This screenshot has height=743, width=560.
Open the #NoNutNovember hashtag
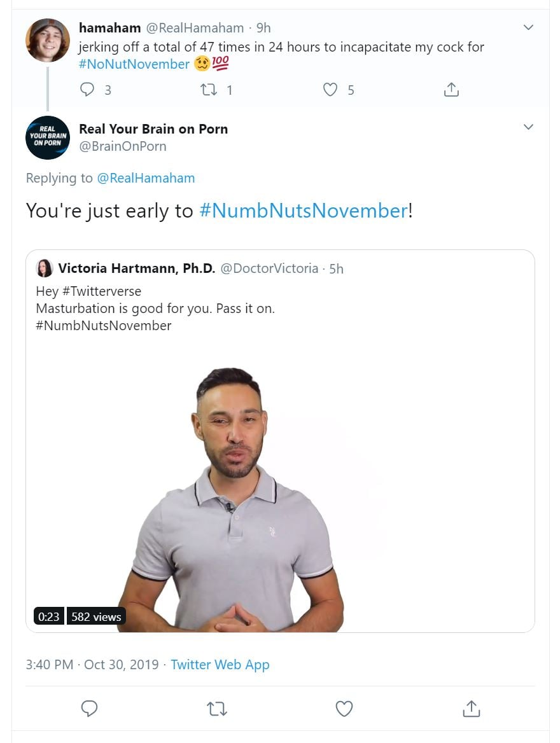pyautogui.click(x=134, y=64)
